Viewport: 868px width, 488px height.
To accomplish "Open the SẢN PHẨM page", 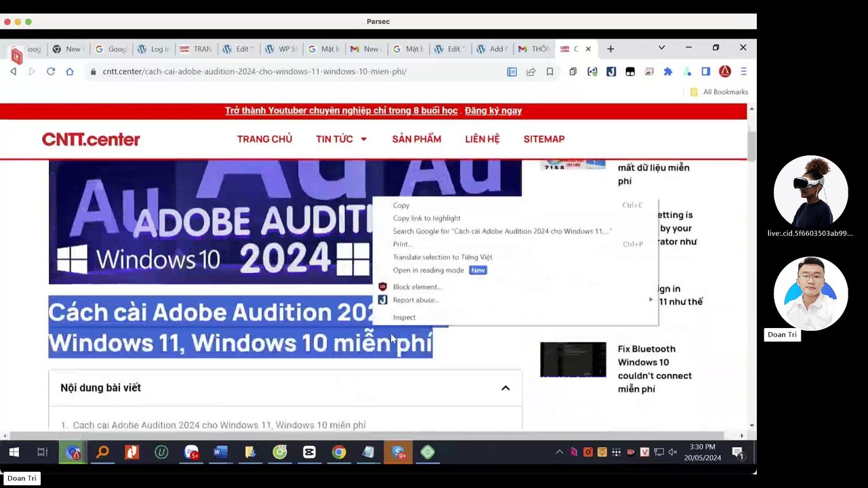I will 416,139.
